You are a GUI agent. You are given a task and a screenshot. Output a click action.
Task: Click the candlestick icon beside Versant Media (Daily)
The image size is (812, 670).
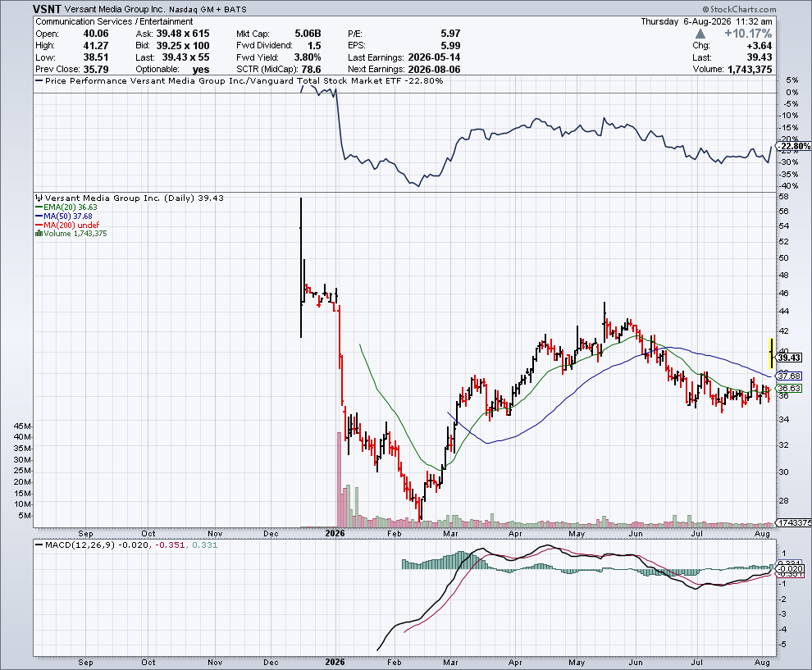[x=39, y=198]
